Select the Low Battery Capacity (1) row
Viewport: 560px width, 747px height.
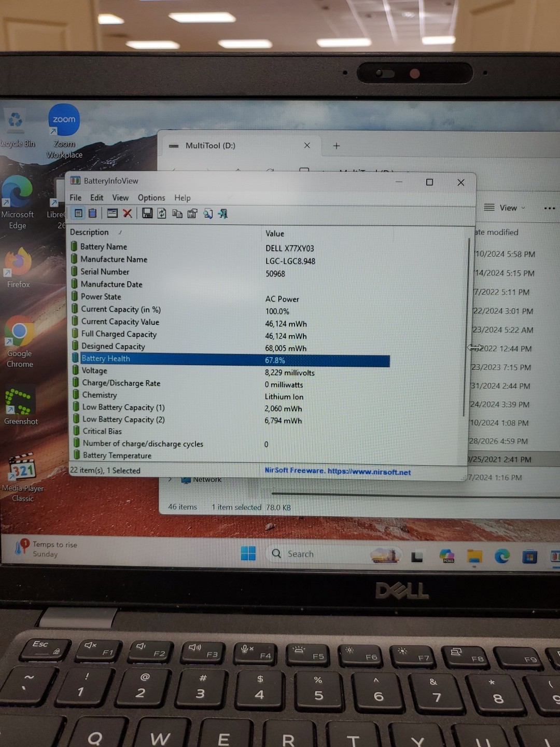pyautogui.click(x=231, y=407)
